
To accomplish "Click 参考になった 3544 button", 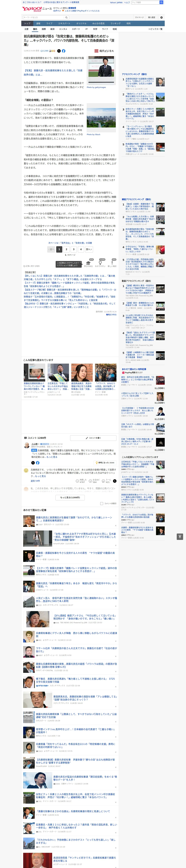I will click(105, 463).
